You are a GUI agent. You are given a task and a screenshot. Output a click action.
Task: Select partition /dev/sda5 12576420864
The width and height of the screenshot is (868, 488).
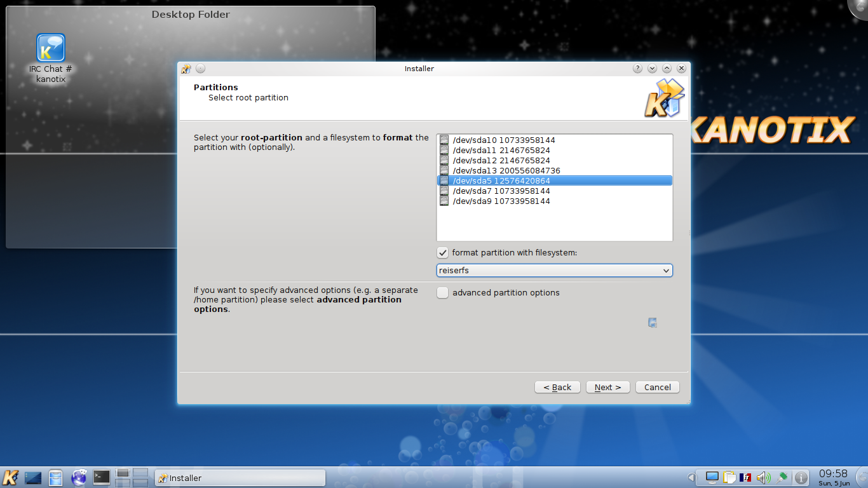555,180
